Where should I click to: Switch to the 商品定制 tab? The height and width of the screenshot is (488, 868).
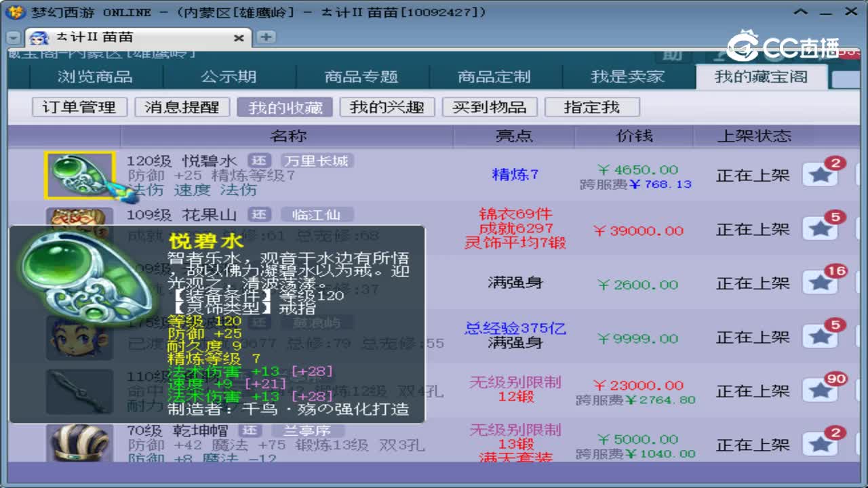point(494,77)
